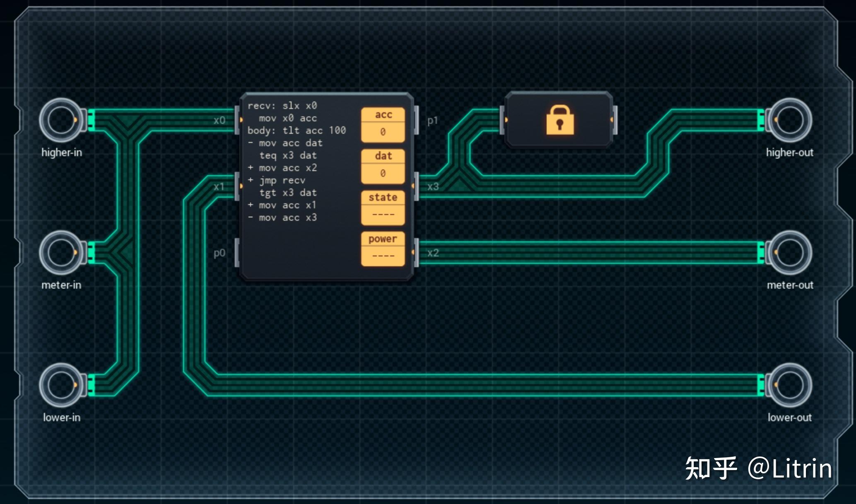Click code line 'mov x0 acc'
The image size is (856, 504).
coord(288,118)
